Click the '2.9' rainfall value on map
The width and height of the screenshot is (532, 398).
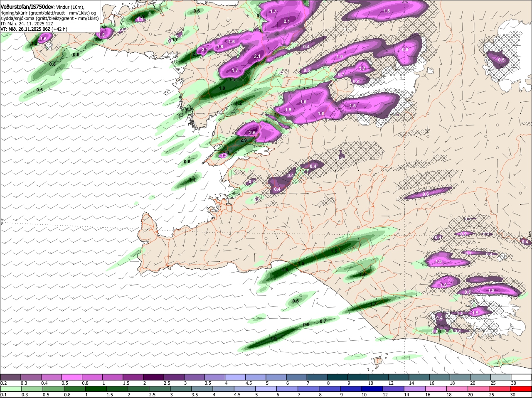(x=244, y=140)
